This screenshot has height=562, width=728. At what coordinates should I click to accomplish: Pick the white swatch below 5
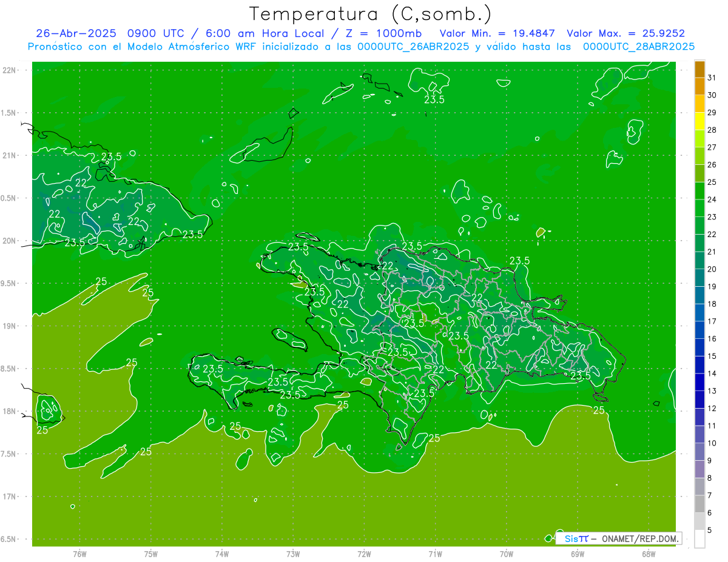coord(700,539)
